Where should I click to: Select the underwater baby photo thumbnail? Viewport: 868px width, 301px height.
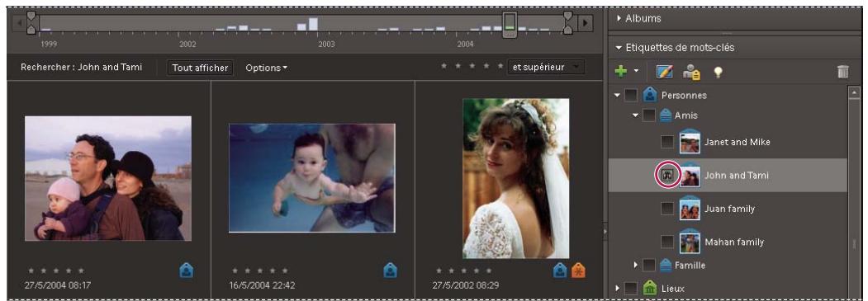[x=312, y=177]
